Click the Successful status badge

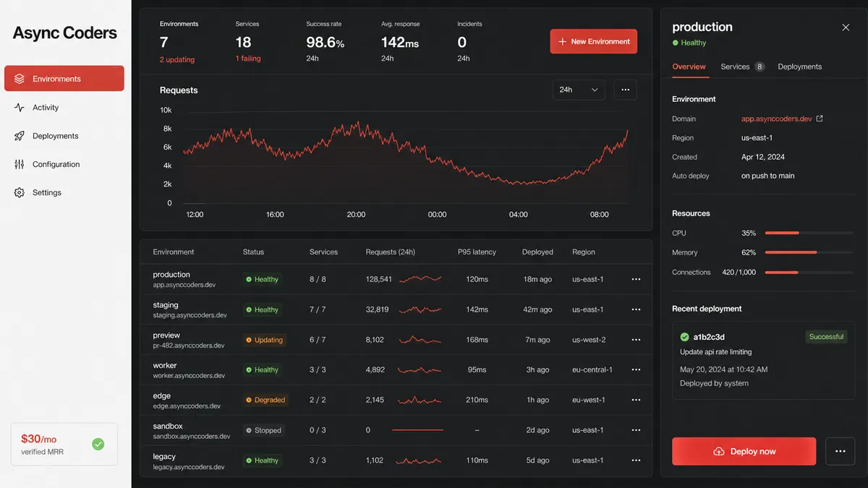click(826, 337)
